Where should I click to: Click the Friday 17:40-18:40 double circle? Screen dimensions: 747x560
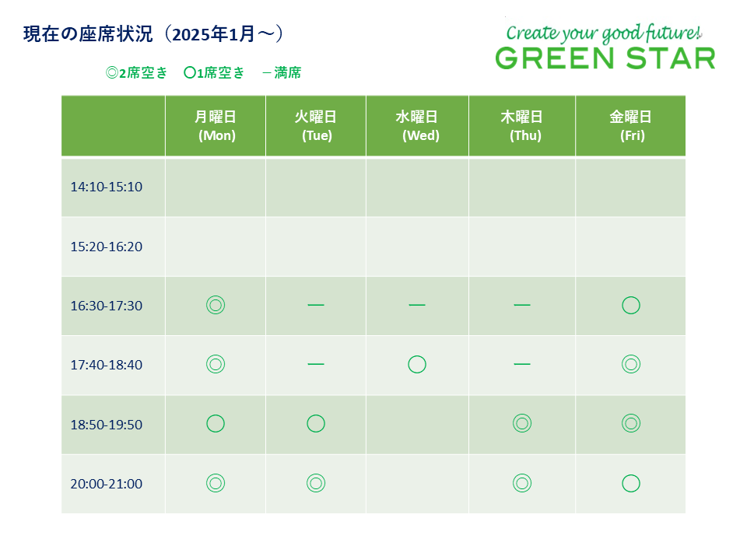pyautogui.click(x=631, y=364)
